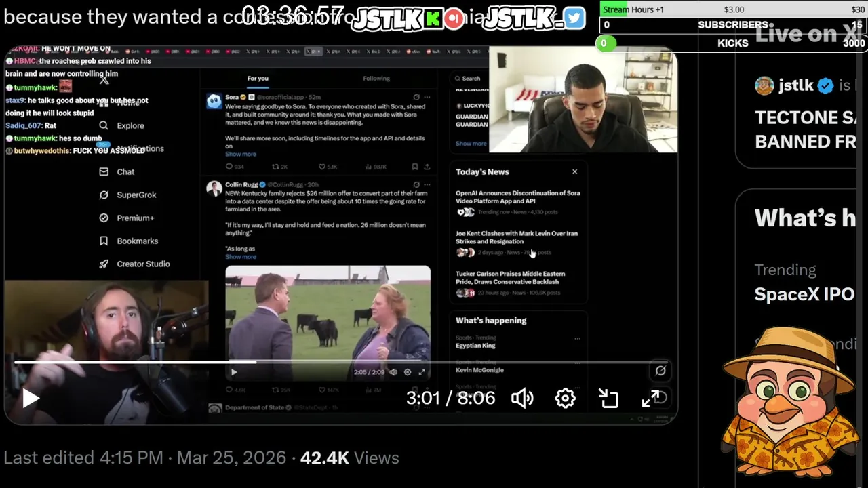Reply to Collin Rugg post (4.6K)
Image resolution: width=868 pixels, height=488 pixels.
tap(235, 390)
